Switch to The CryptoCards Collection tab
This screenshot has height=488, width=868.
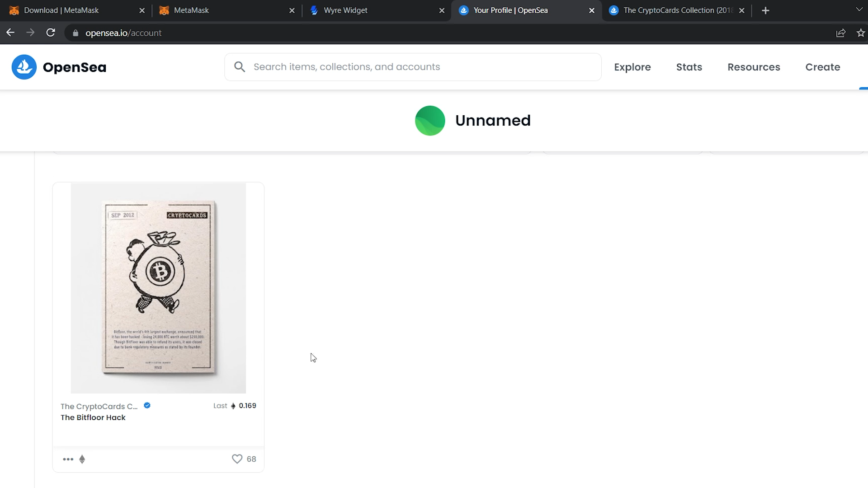677,10
